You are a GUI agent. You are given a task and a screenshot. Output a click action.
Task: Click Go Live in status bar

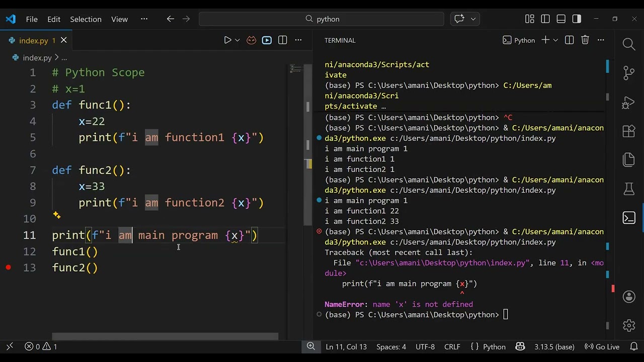(602, 347)
